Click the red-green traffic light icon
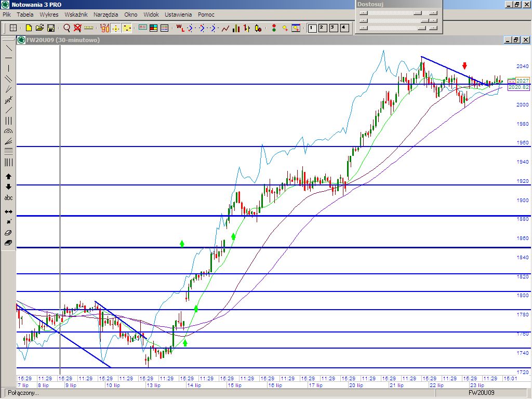The width and height of the screenshot is (532, 399). point(274,28)
